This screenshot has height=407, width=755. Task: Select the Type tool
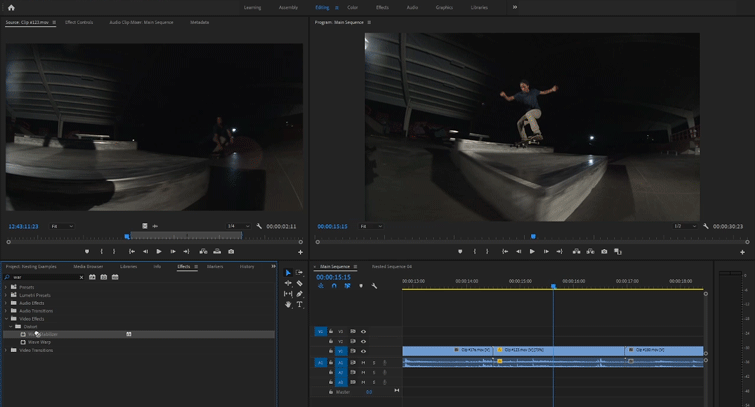(299, 304)
